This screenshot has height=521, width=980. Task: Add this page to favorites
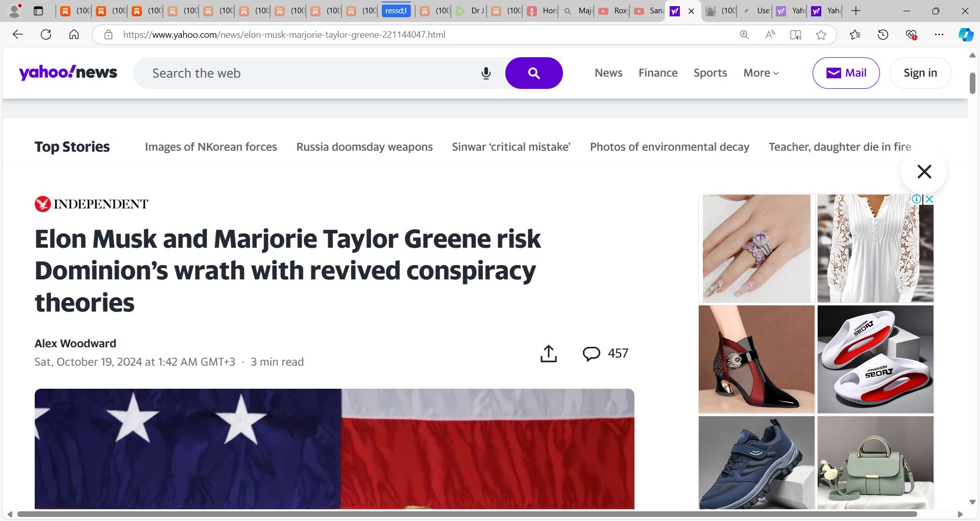point(821,35)
